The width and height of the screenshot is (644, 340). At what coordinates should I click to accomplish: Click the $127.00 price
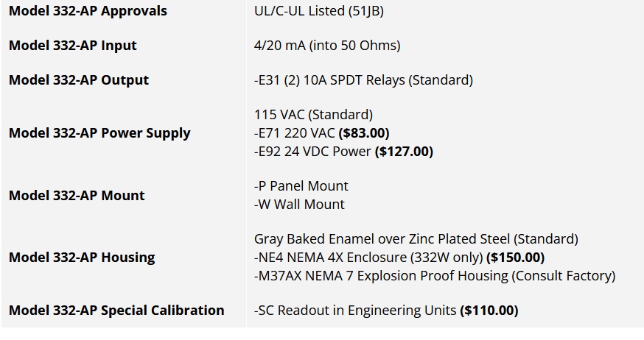coord(404,152)
